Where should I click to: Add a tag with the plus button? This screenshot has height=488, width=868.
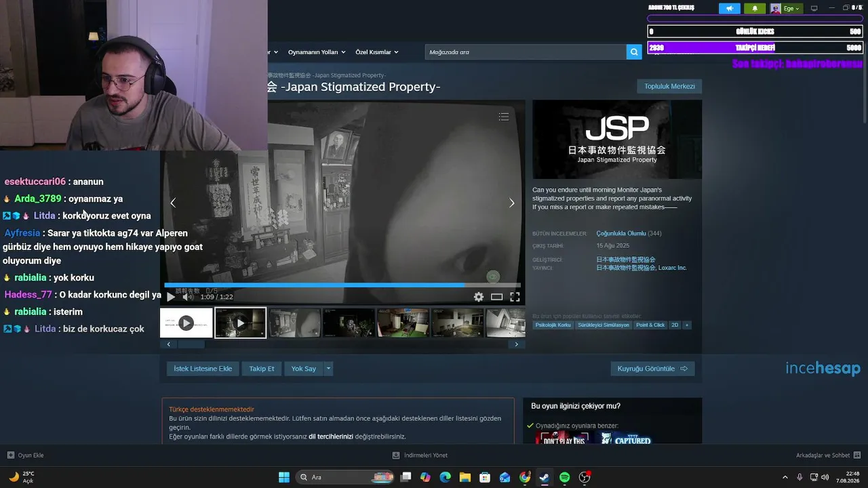tap(687, 325)
